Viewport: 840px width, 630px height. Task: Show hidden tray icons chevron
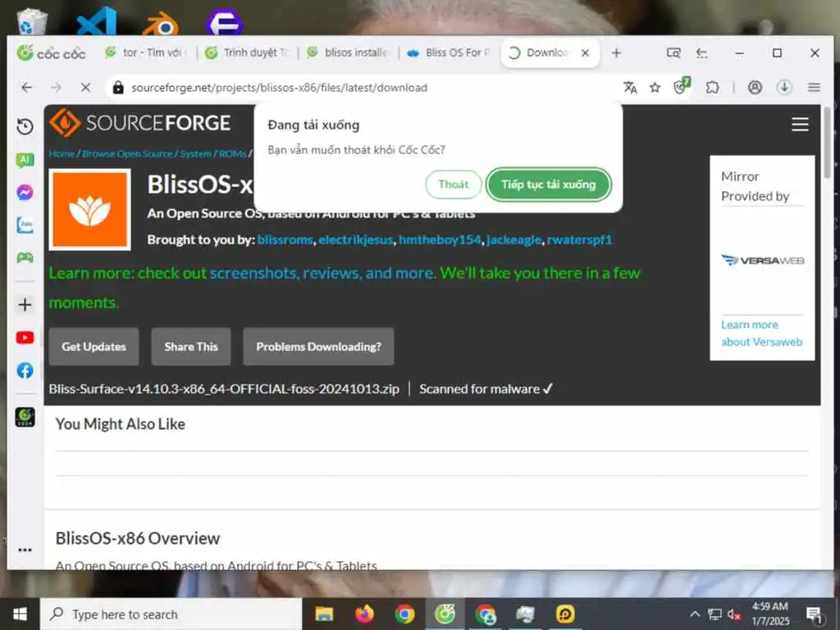pos(695,614)
